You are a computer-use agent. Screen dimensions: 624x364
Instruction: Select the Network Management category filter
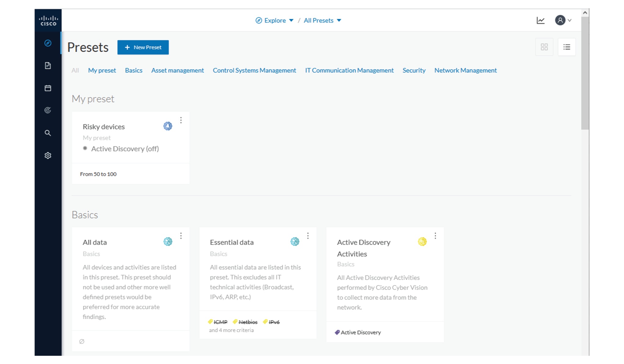pos(465,70)
